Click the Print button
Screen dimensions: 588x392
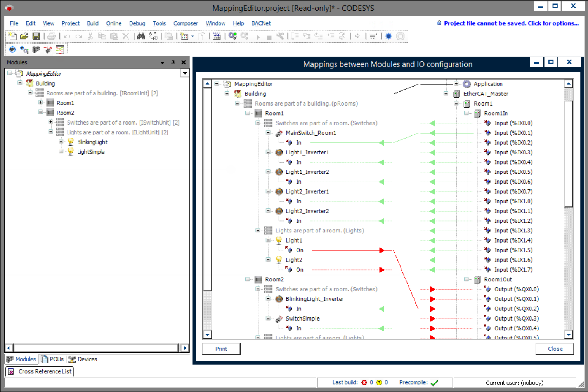tap(221, 349)
